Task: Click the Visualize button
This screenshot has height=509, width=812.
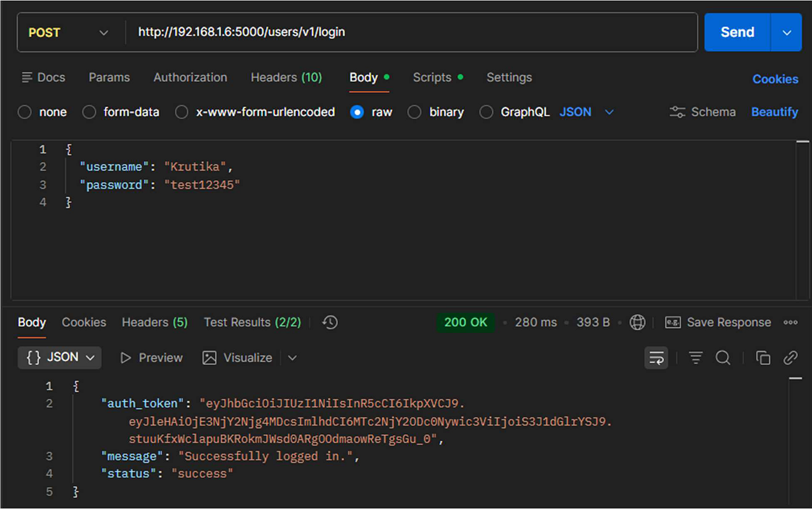Action: (237, 358)
